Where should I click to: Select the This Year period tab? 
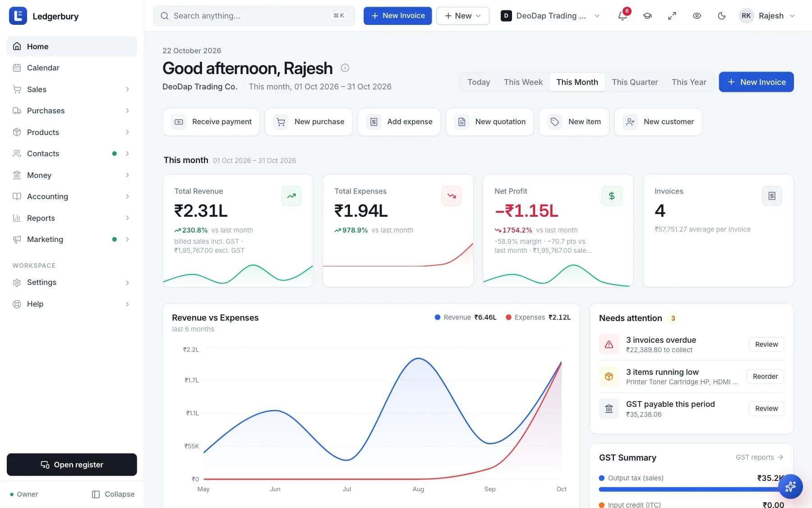pyautogui.click(x=689, y=82)
